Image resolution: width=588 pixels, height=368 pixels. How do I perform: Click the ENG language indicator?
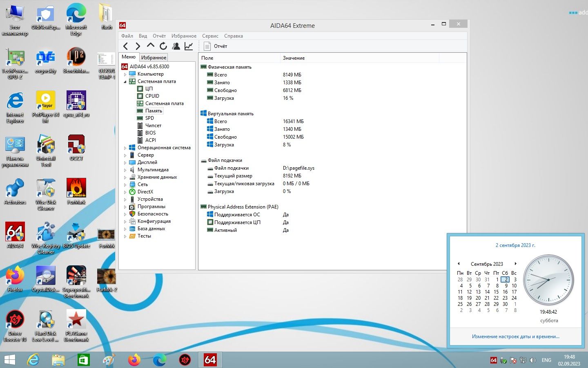(x=546, y=360)
